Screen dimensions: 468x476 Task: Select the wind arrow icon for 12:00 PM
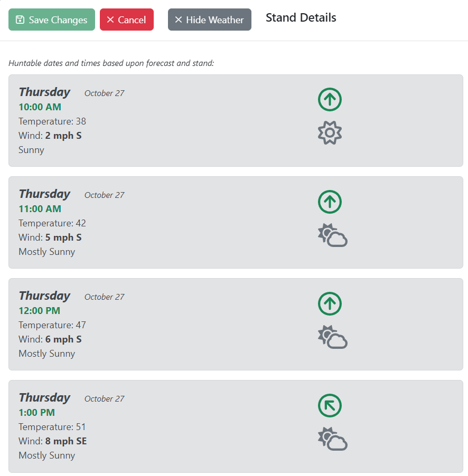pos(330,303)
